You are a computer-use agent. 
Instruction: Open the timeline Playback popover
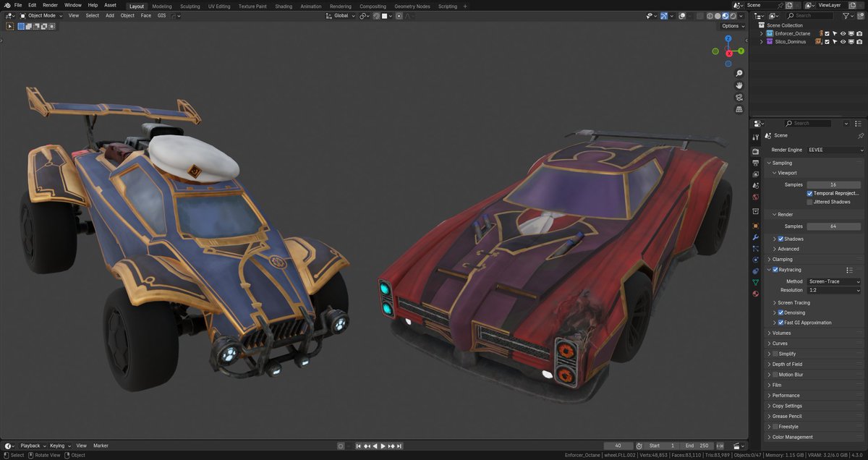pyautogui.click(x=33, y=446)
